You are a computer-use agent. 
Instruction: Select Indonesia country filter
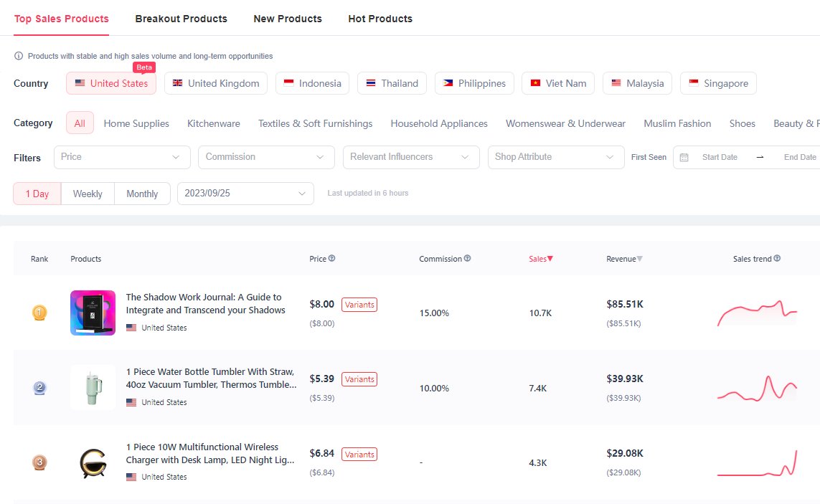click(x=312, y=83)
